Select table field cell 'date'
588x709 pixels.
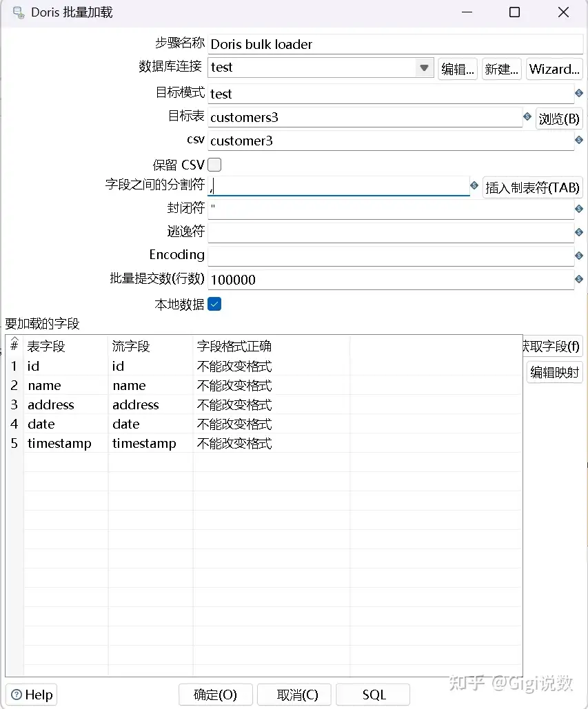pyautogui.click(x=65, y=424)
